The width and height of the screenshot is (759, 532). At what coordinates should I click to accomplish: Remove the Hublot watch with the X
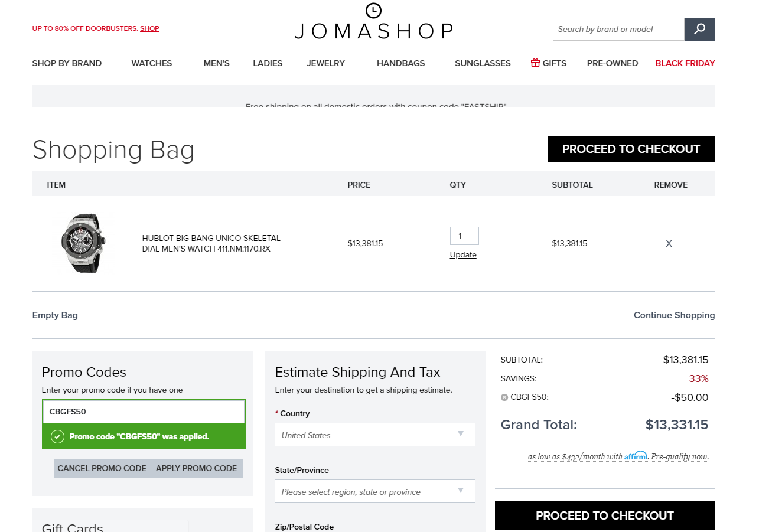669,244
